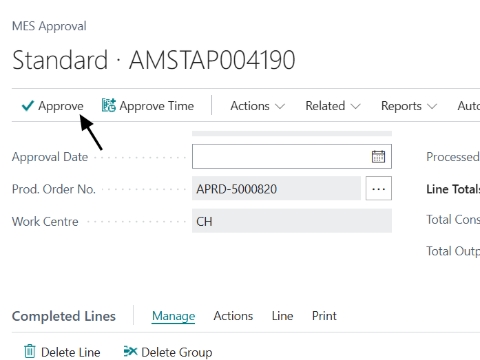Click the Delete Group icon
This screenshot has width=480, height=360.
(x=130, y=351)
